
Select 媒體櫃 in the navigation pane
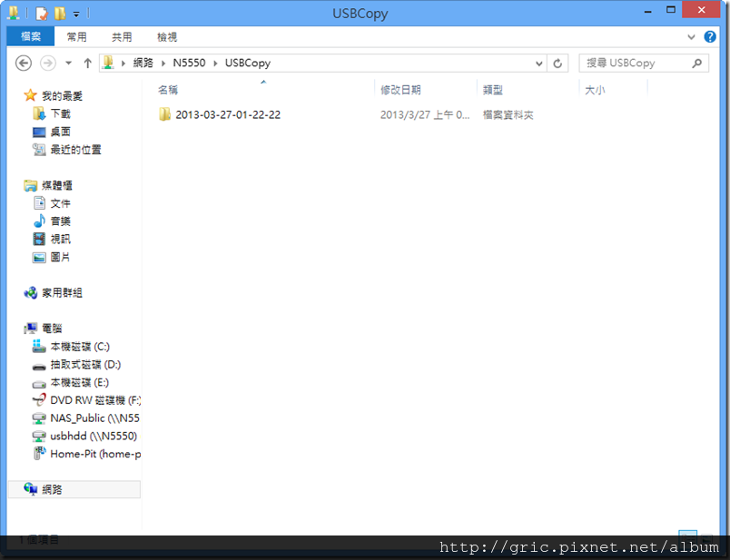[x=57, y=185]
